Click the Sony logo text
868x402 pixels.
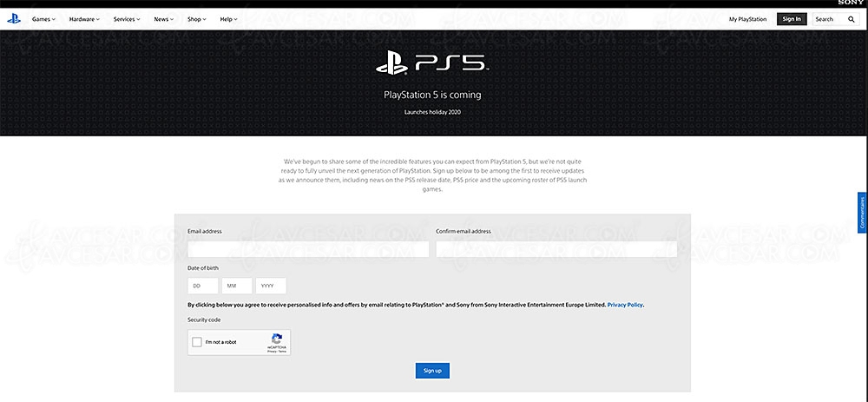click(851, 3)
